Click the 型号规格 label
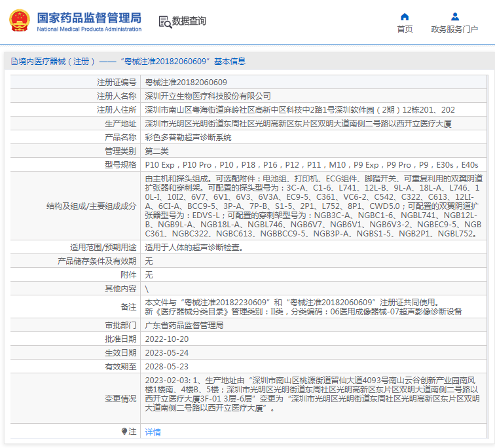The width and height of the screenshot is (495, 448). click(120, 165)
